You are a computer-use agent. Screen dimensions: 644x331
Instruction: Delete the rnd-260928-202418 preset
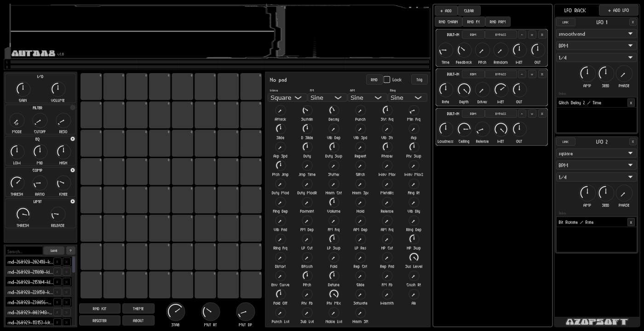click(x=67, y=262)
